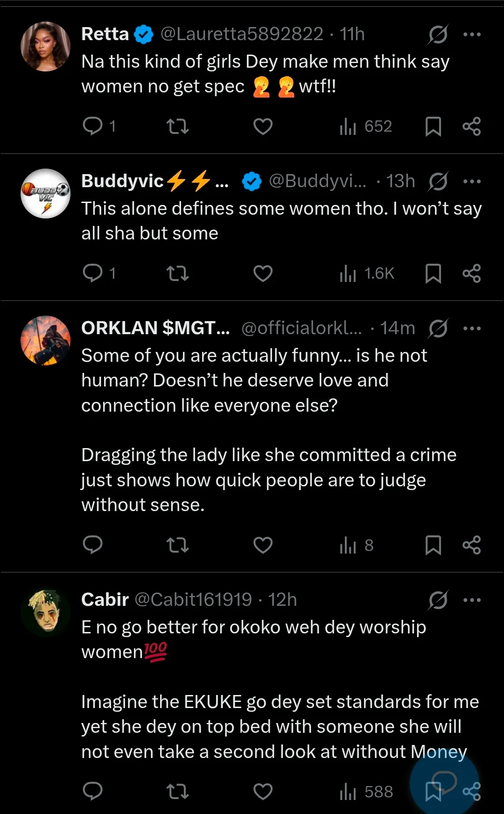Tap Buddyvic's profile picture

[46, 193]
